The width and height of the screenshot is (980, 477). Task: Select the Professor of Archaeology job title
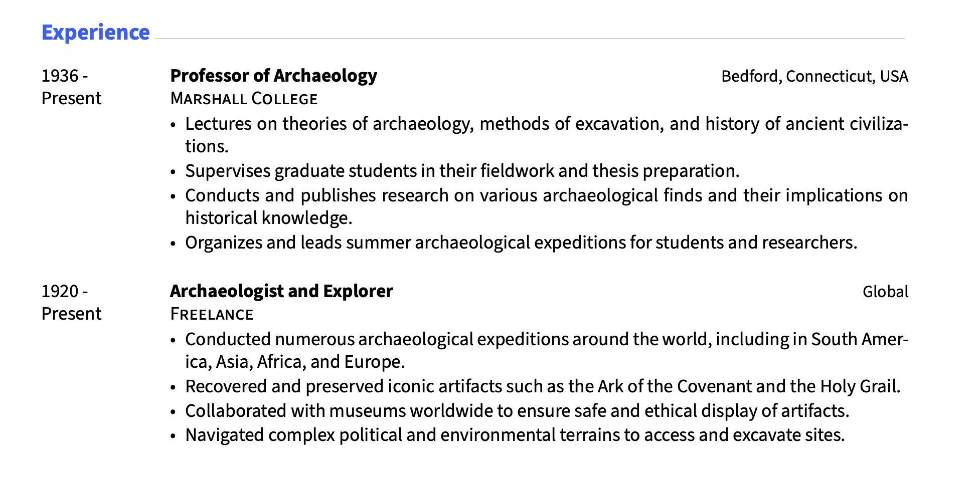(x=273, y=76)
